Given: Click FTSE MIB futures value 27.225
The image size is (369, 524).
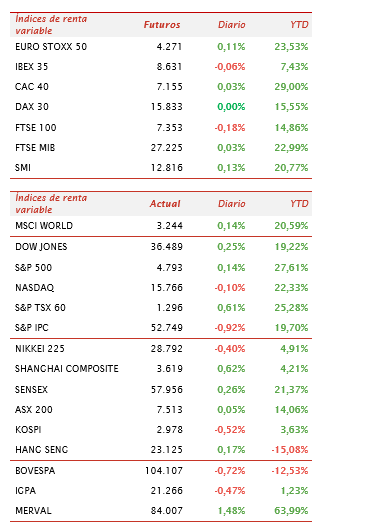Looking at the screenshot, I should click(166, 148).
